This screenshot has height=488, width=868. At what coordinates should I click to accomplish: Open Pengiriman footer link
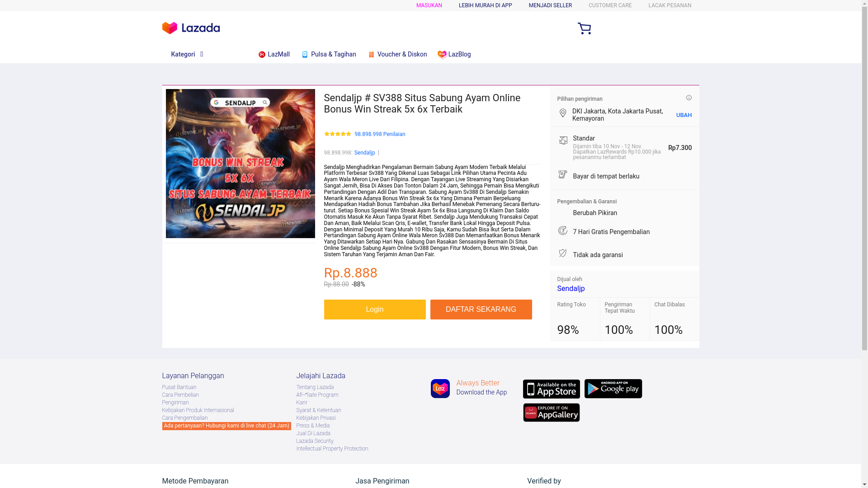[x=175, y=403]
